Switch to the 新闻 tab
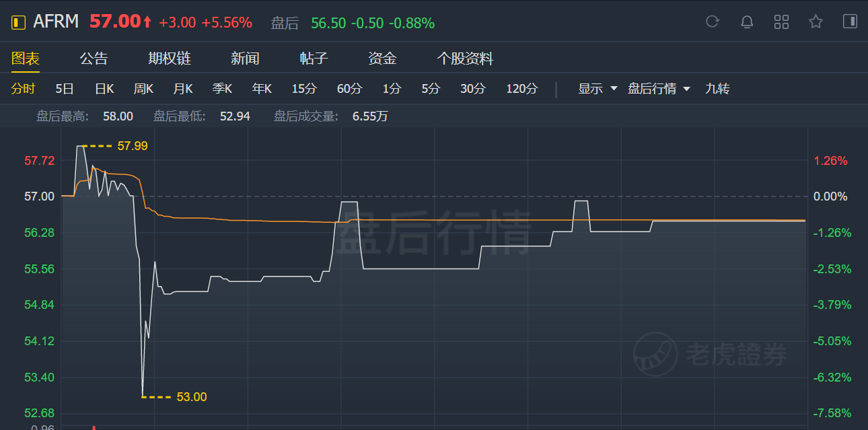The width and height of the screenshot is (868, 430). [245, 59]
